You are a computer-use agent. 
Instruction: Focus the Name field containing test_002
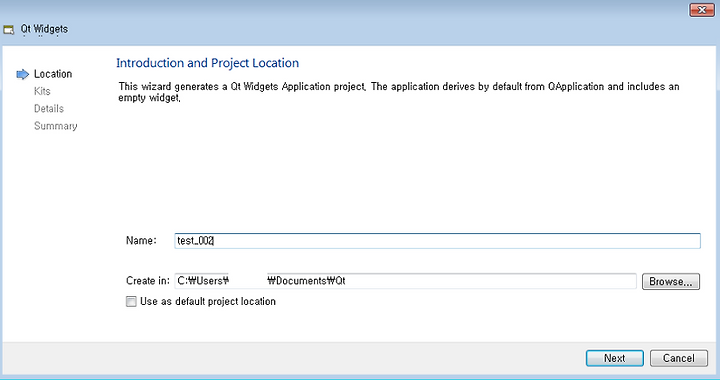[437, 241]
